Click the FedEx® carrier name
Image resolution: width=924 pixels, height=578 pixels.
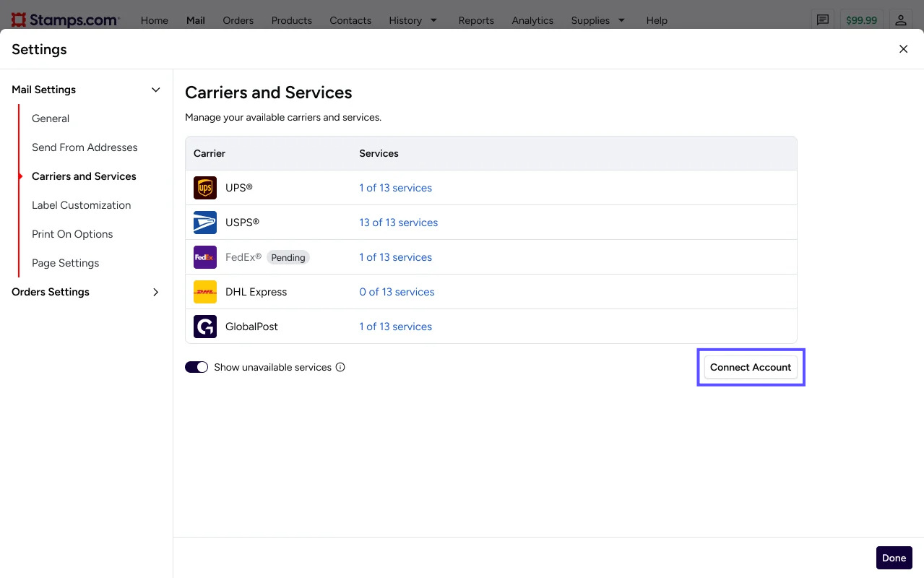(x=243, y=257)
